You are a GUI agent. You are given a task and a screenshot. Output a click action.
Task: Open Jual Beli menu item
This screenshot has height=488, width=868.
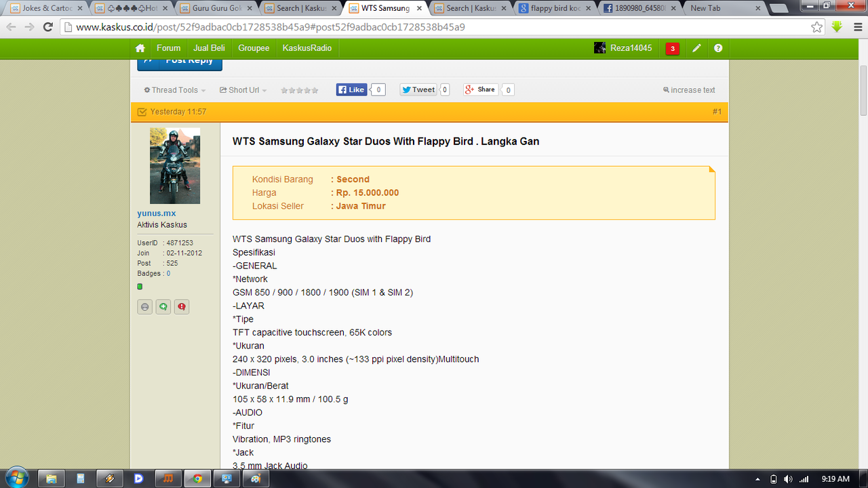point(209,48)
